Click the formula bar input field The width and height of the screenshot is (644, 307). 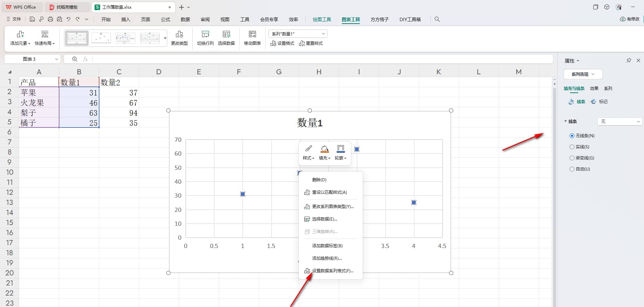pos(322,59)
